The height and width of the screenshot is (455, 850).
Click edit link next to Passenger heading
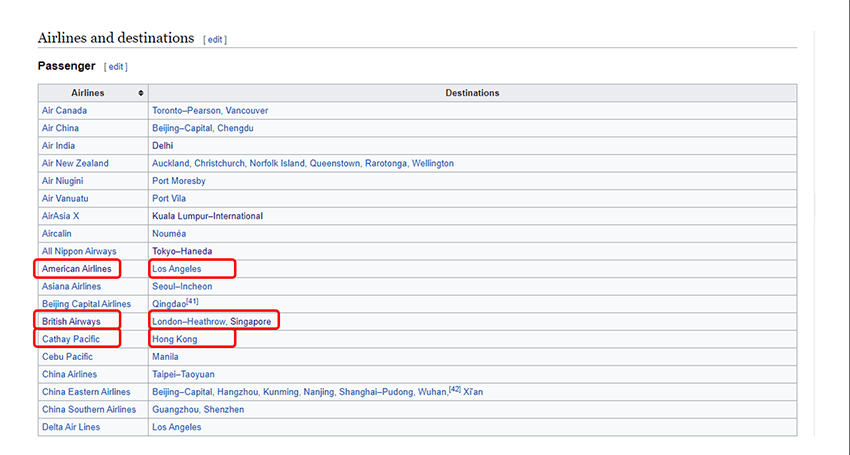(116, 67)
